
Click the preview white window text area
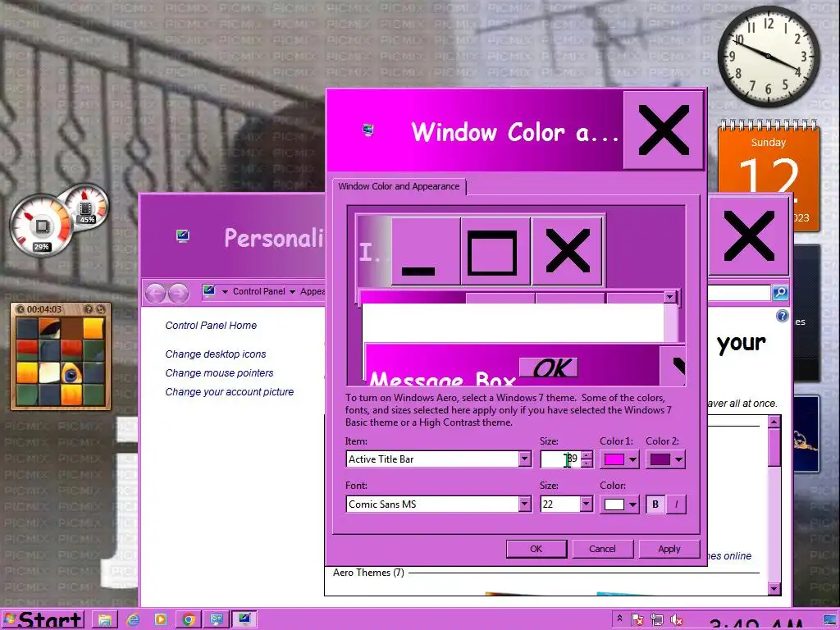point(513,323)
